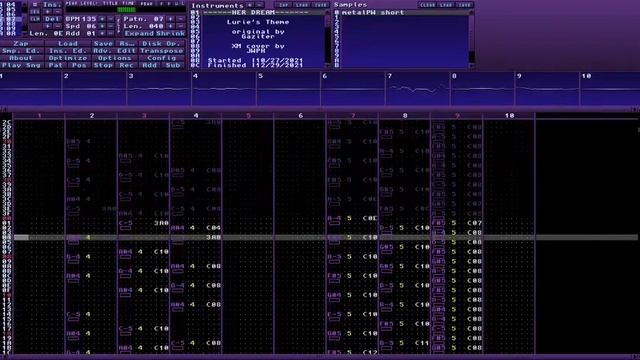Click Save button in Instruments header

click(x=320, y=5)
